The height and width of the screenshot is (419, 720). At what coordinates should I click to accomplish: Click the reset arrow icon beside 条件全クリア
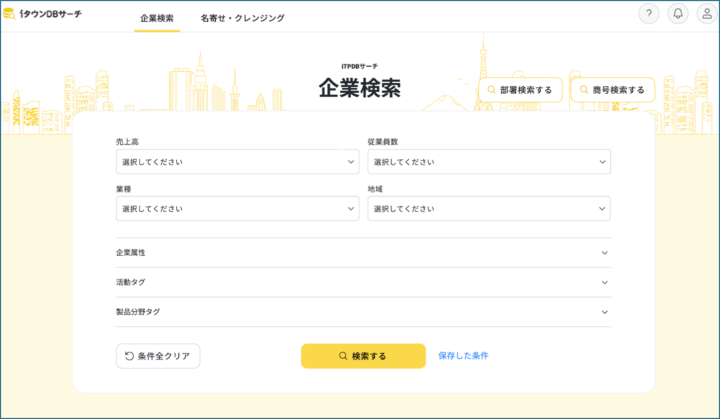point(129,356)
